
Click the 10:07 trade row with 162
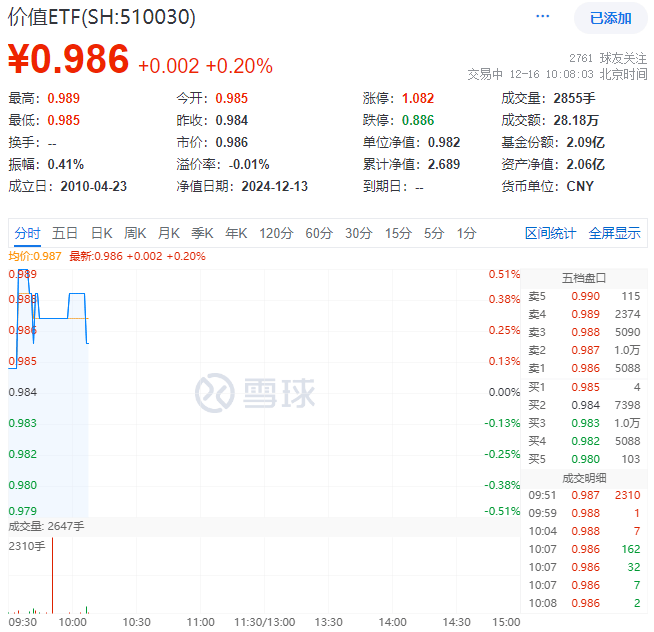tap(584, 549)
